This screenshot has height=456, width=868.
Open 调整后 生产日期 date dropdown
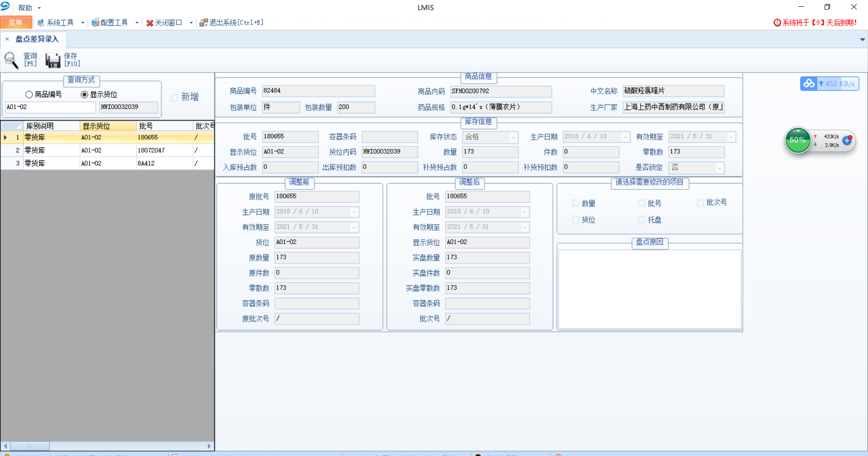click(x=524, y=212)
